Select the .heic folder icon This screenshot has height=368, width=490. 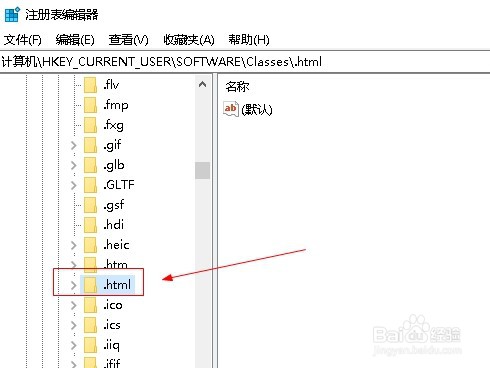90,245
